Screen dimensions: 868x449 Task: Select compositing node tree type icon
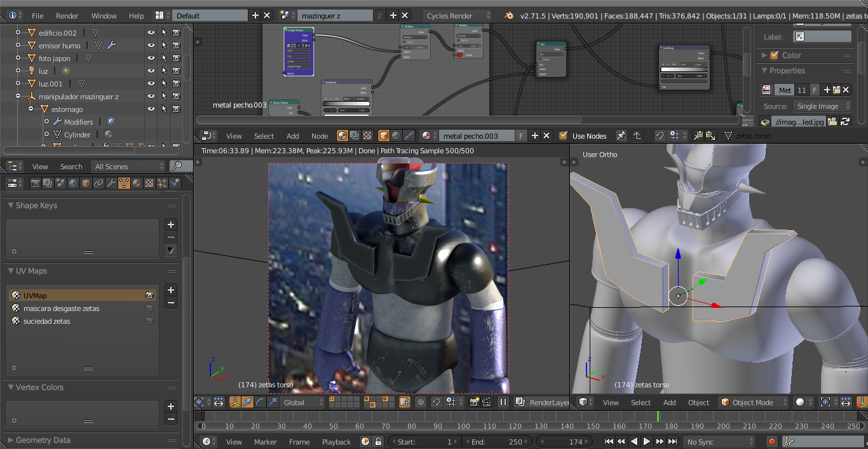click(355, 135)
